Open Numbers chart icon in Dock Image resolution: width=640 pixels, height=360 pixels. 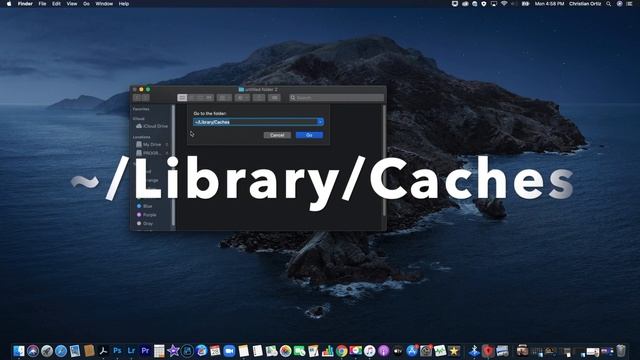(328, 351)
